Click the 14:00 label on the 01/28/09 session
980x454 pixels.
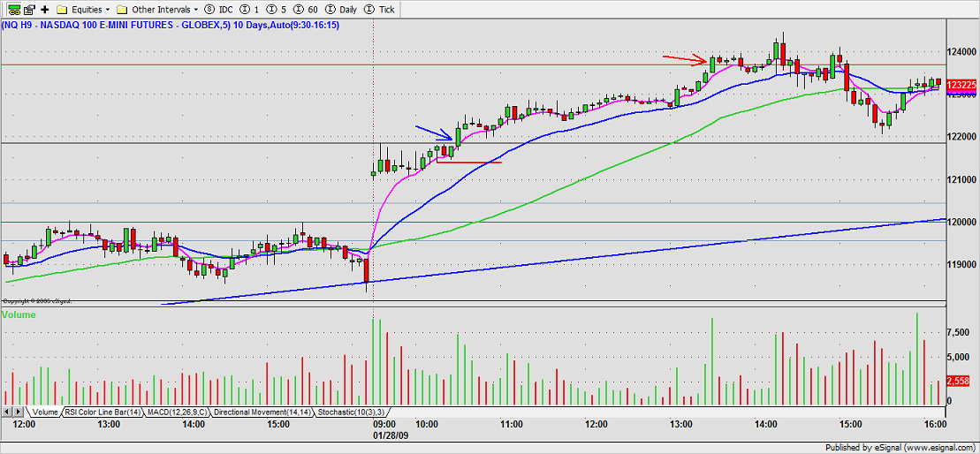(765, 425)
